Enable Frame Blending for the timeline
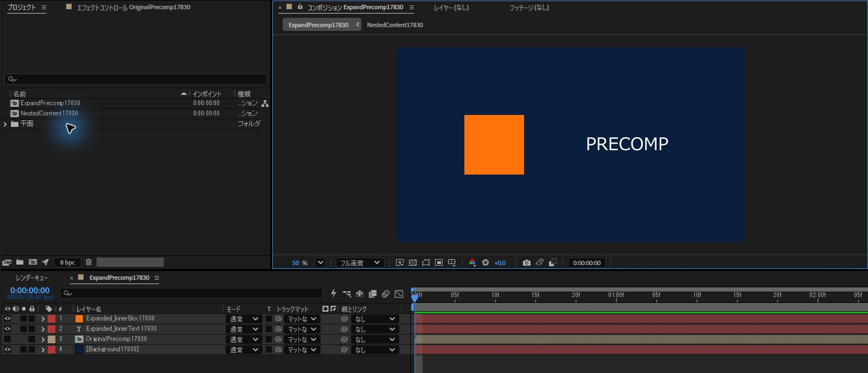Image resolution: width=868 pixels, height=373 pixels. point(373,294)
